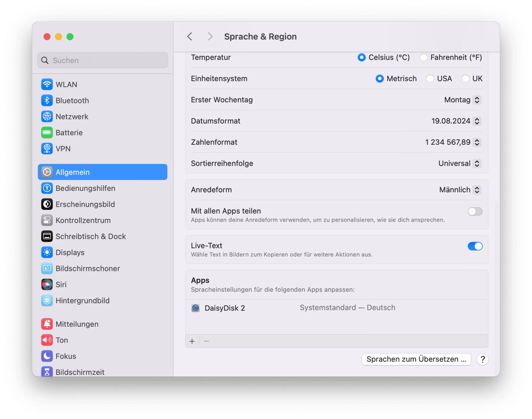This screenshot has width=532, height=419.
Task: Select the Batterie icon
Action: (47, 133)
